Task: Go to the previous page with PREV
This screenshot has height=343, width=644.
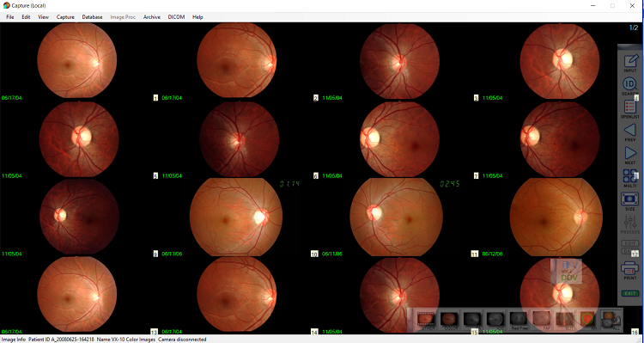Action: [630, 132]
